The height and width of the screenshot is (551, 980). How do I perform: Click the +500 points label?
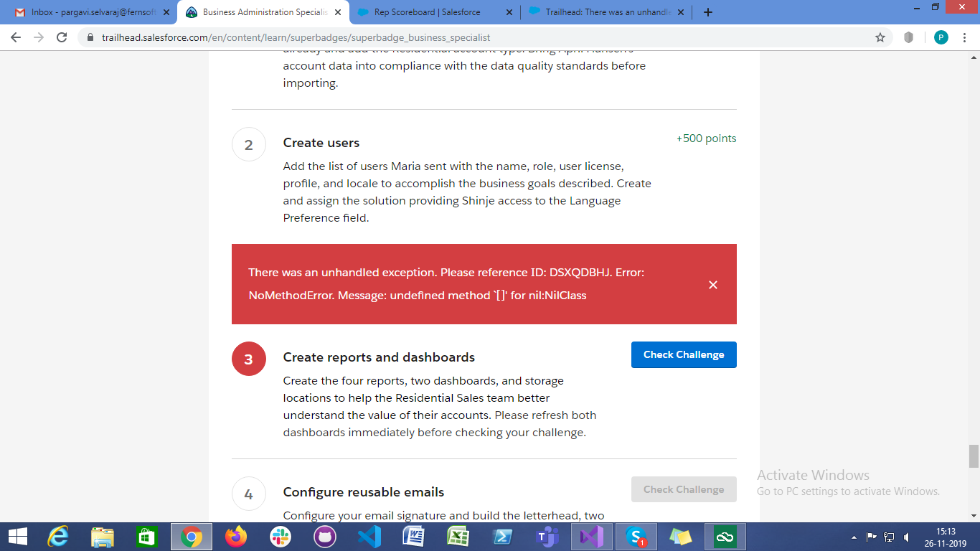click(x=707, y=138)
